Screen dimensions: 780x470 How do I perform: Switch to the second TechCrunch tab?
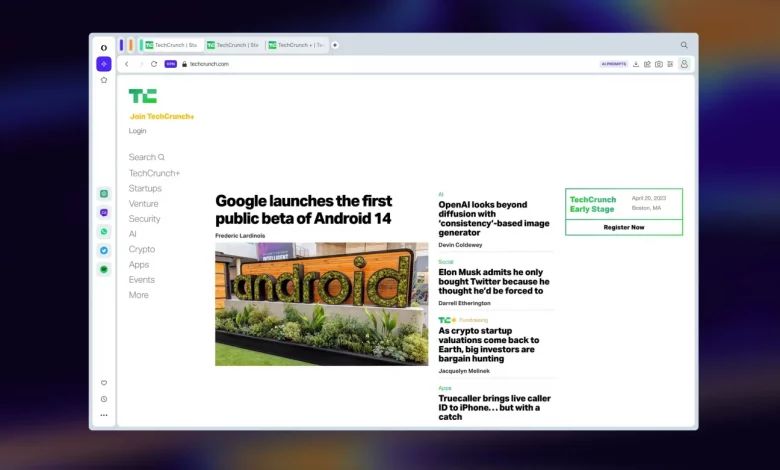coord(235,45)
